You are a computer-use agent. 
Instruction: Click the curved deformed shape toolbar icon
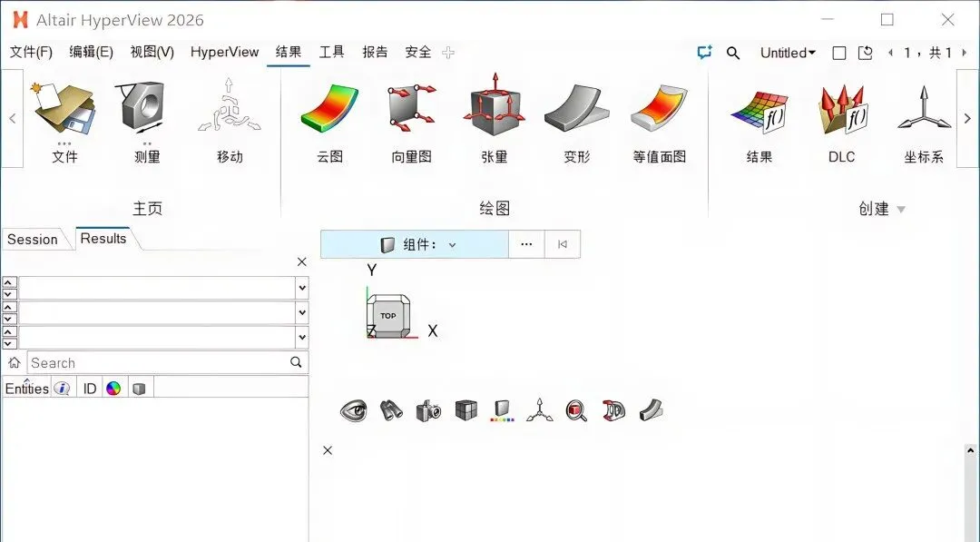click(x=652, y=410)
